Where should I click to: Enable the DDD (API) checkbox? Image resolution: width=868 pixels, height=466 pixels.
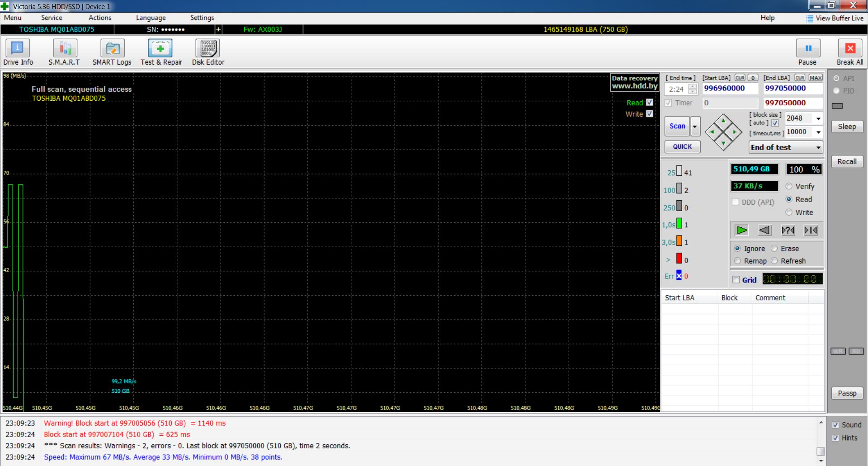pos(736,202)
